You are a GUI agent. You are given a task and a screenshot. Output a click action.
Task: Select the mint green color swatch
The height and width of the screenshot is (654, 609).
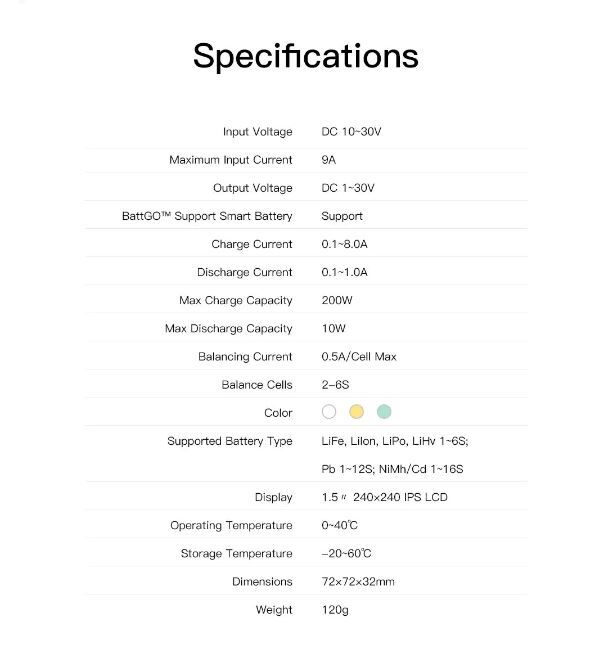[x=384, y=412]
